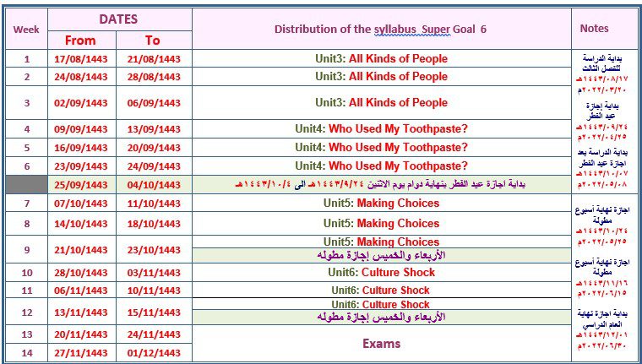The width and height of the screenshot is (642, 364).
Task: Select the "DATES" header cell
Action: 120,19
